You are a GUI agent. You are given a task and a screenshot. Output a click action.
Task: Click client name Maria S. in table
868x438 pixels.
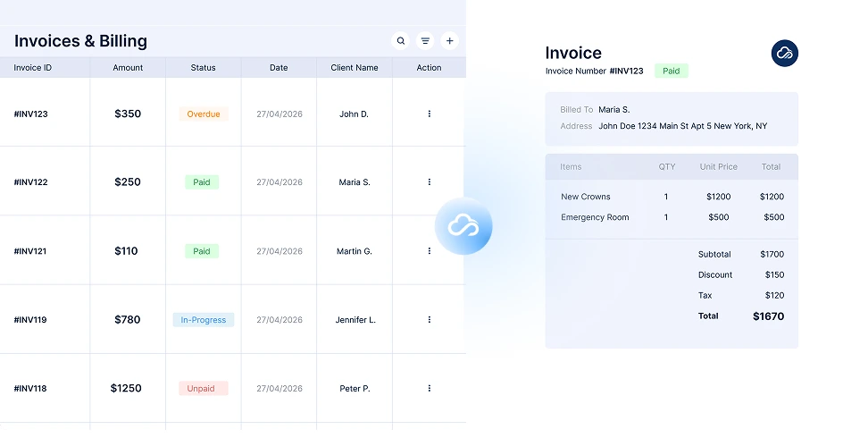click(x=355, y=181)
